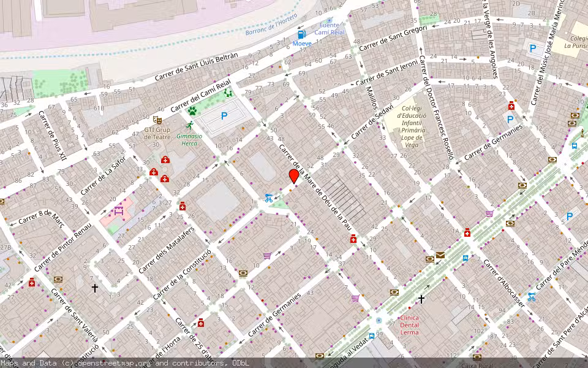This screenshot has height=368, width=588.
Task: Click the Carrer de Sant Jeroni label
Action: click(x=386, y=72)
